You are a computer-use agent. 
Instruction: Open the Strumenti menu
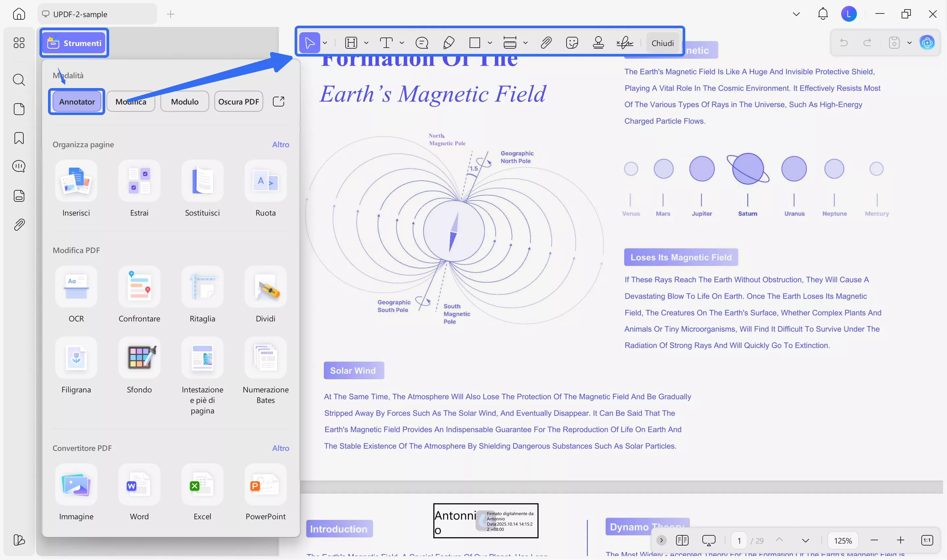(x=74, y=43)
